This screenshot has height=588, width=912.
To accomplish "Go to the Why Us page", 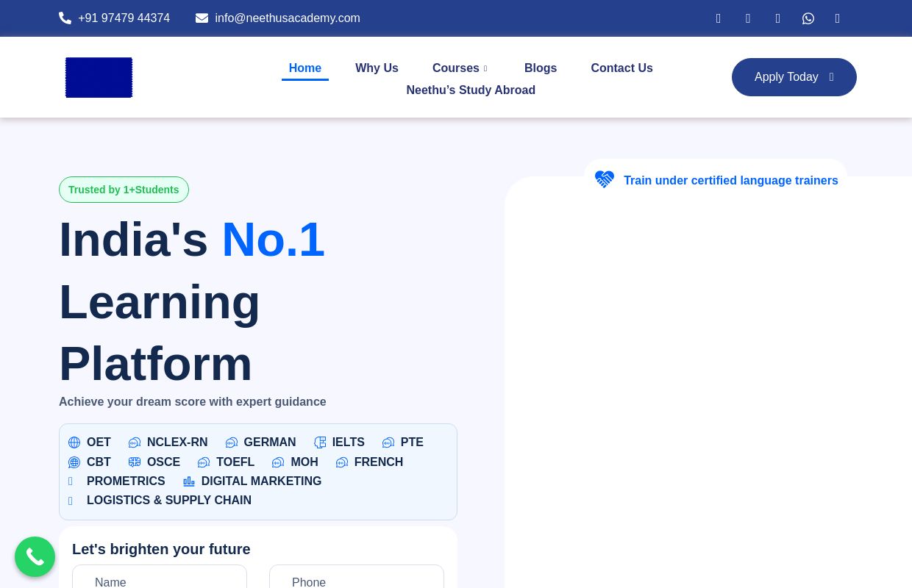I will (x=377, y=68).
